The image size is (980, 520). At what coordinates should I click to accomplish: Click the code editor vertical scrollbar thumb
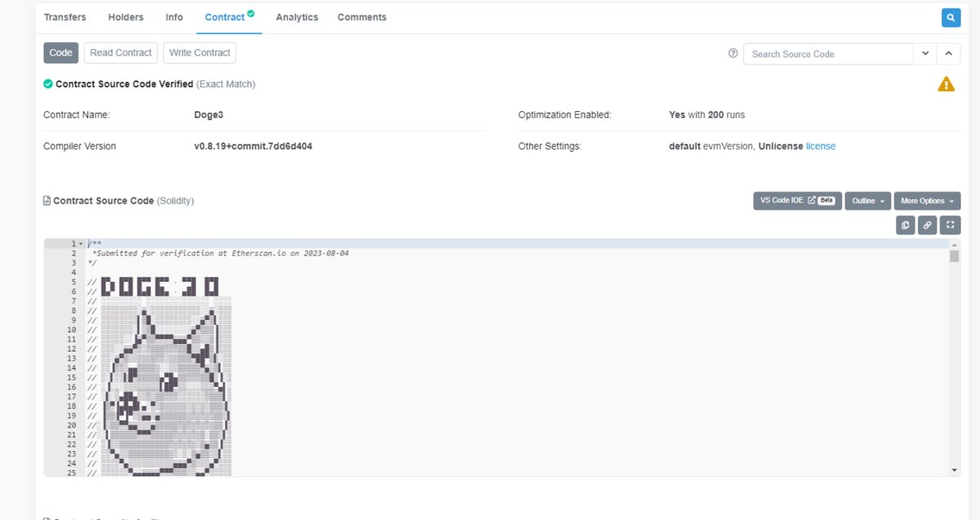coord(954,256)
